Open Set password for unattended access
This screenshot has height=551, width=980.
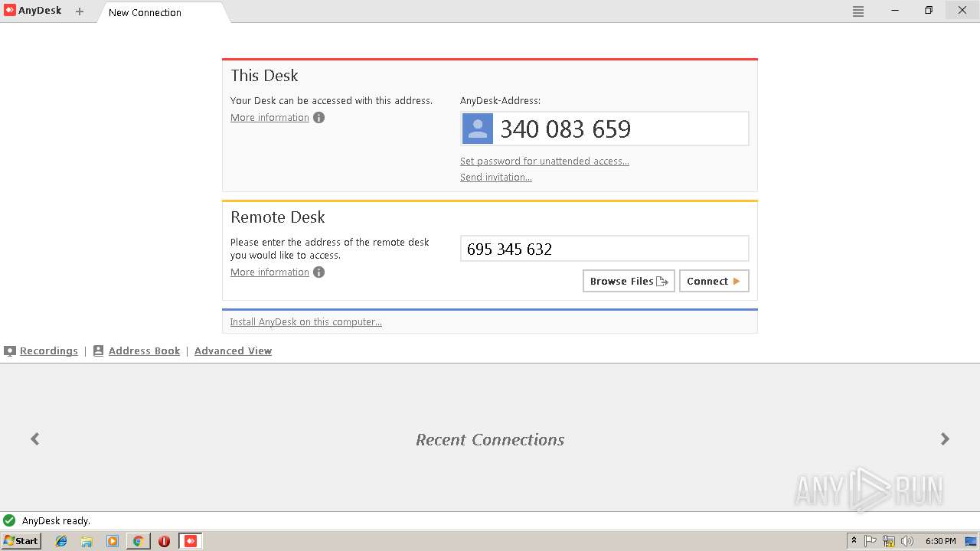[x=544, y=161]
